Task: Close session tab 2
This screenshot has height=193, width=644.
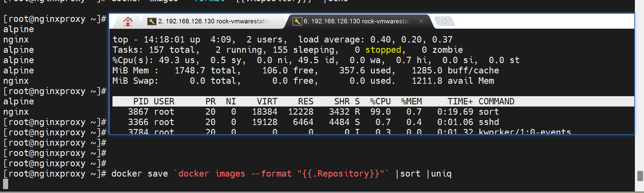Action: [276, 21]
